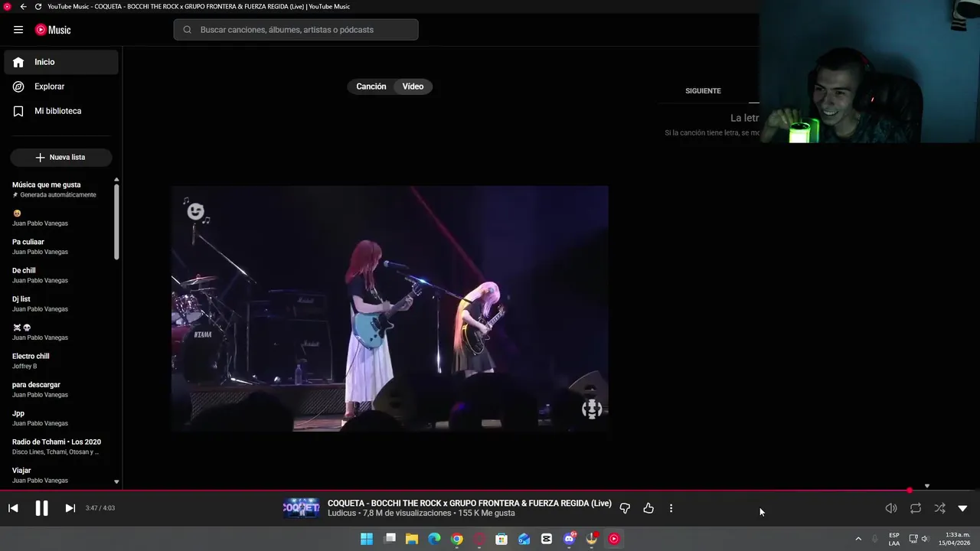
Task: Click the volume speaker icon
Action: click(891, 508)
